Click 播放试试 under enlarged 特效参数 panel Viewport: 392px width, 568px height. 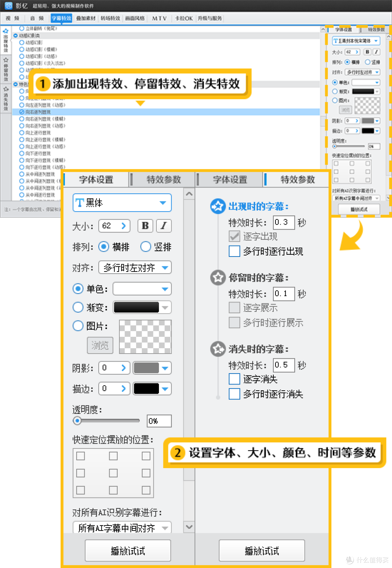pyautogui.click(x=262, y=551)
